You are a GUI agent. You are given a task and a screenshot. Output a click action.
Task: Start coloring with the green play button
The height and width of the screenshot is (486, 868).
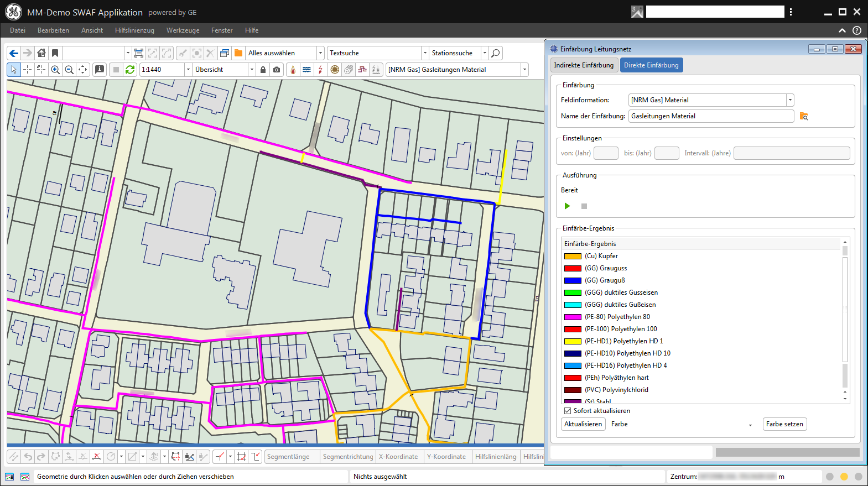(x=567, y=206)
